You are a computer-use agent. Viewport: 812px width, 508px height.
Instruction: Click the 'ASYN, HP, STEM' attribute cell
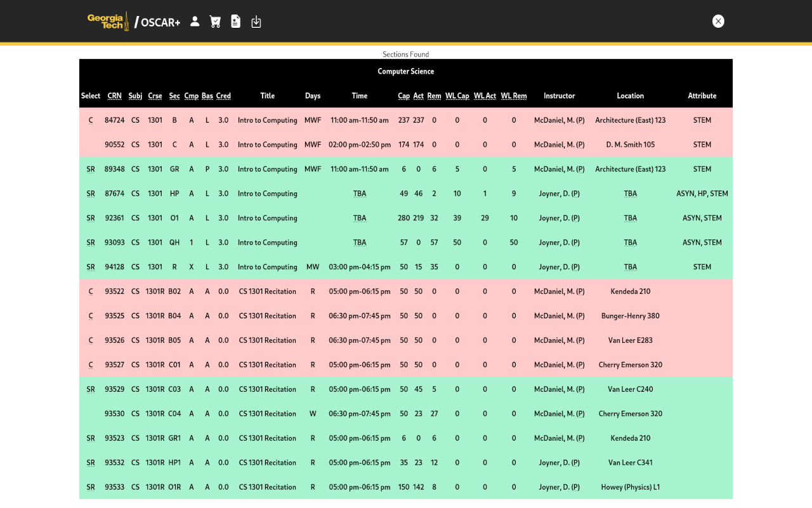(702, 194)
